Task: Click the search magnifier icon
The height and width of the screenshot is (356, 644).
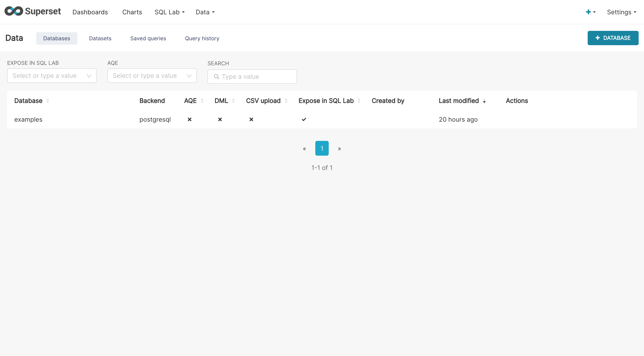Action: tap(216, 77)
